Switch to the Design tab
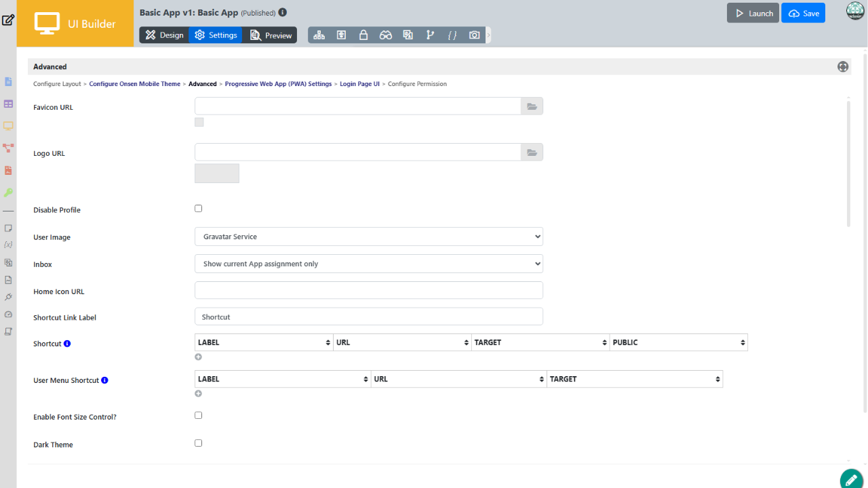 [x=164, y=35]
